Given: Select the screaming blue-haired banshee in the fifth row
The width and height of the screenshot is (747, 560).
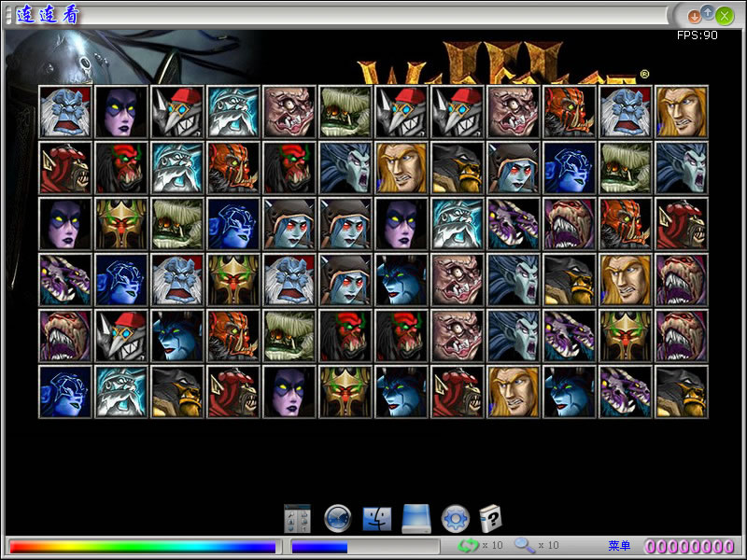Looking at the screenshot, I should (513, 336).
